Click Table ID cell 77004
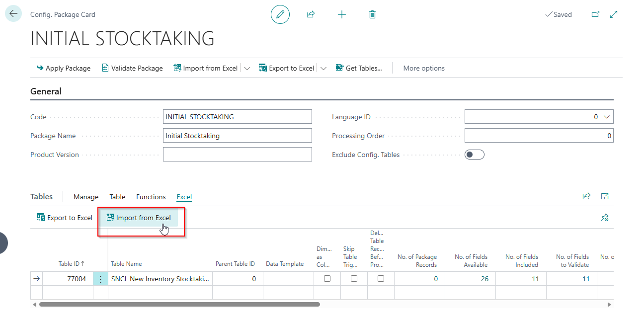The height and width of the screenshot is (321, 644). point(68,279)
